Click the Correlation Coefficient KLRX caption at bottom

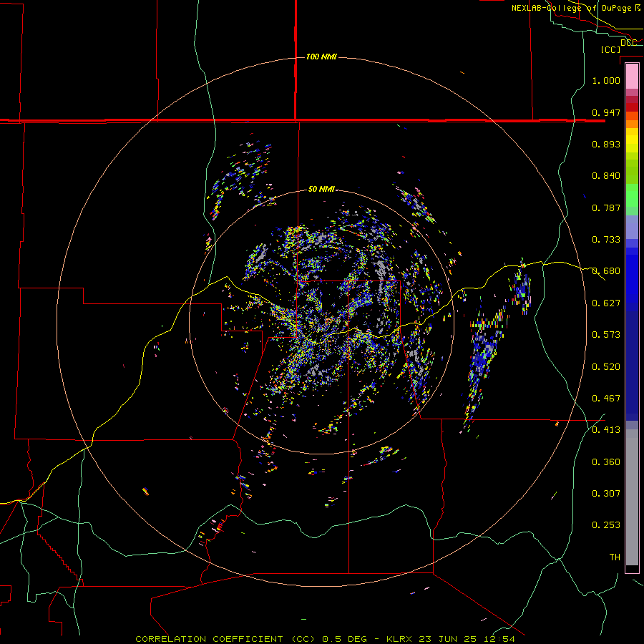[325, 639]
